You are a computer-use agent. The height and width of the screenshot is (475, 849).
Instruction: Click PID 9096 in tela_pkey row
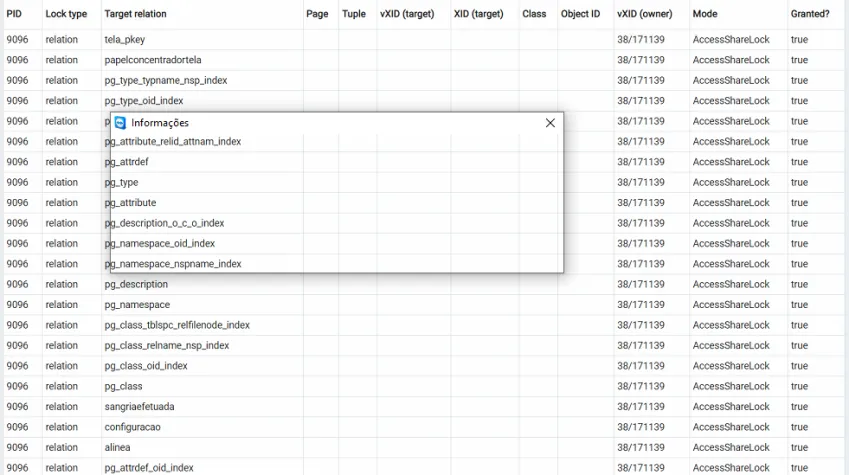coord(17,40)
